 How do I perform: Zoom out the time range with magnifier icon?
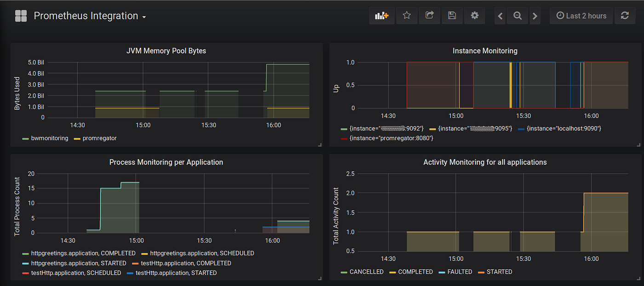tap(517, 15)
